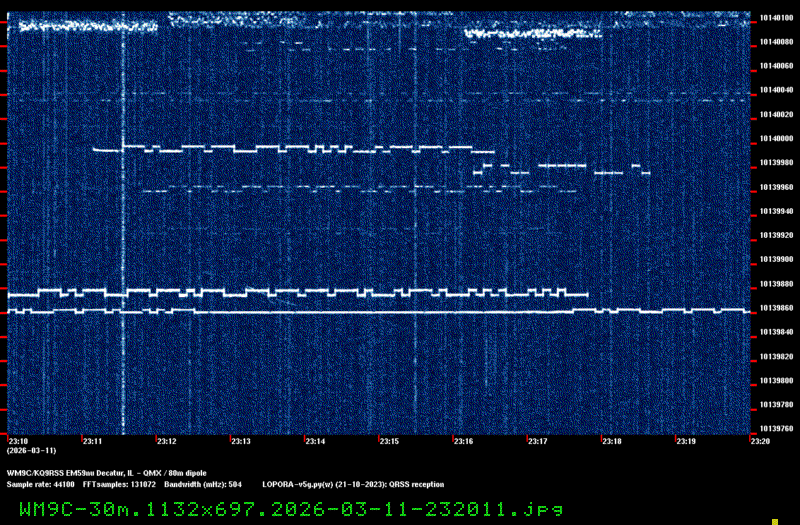The height and width of the screenshot is (525, 800).
Task: Click the 23:18 time axis label
Action: 612,441
